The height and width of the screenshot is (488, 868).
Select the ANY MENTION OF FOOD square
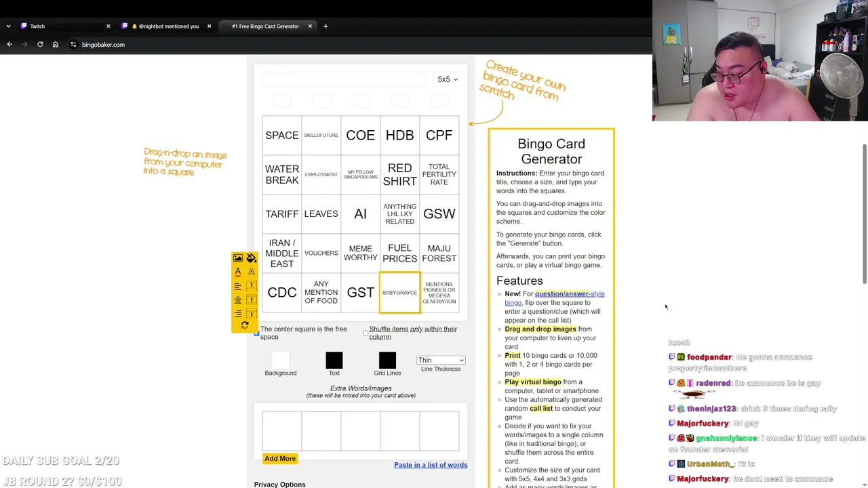(x=321, y=293)
